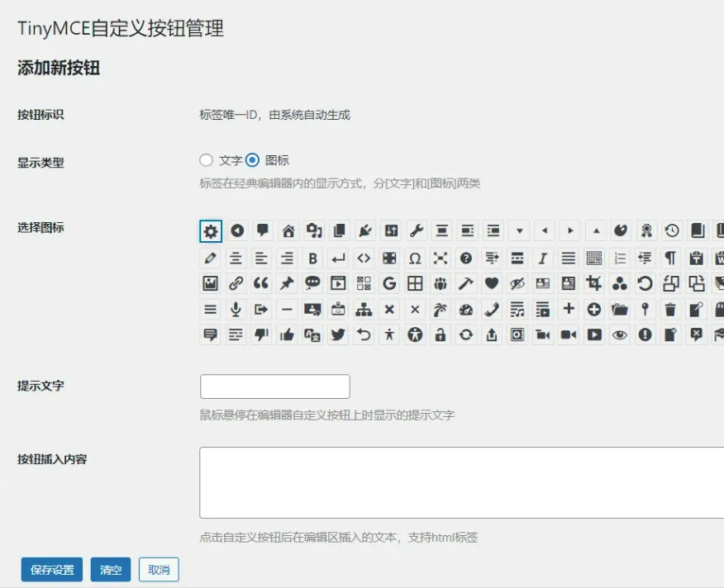Choose the image picture frame icon
This screenshot has height=588, width=724.
[x=210, y=283]
